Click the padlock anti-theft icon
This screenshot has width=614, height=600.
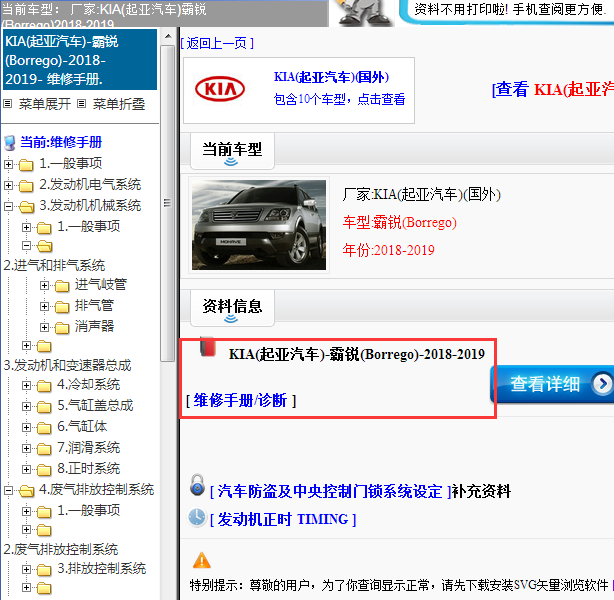[197, 485]
